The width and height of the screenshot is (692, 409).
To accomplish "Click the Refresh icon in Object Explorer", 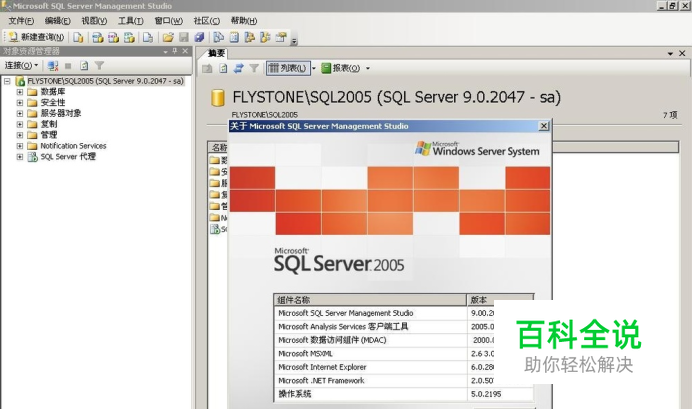I will [84, 66].
